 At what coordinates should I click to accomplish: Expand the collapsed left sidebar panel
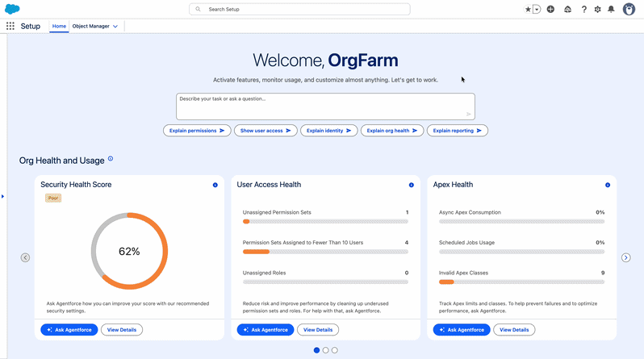coord(2,195)
